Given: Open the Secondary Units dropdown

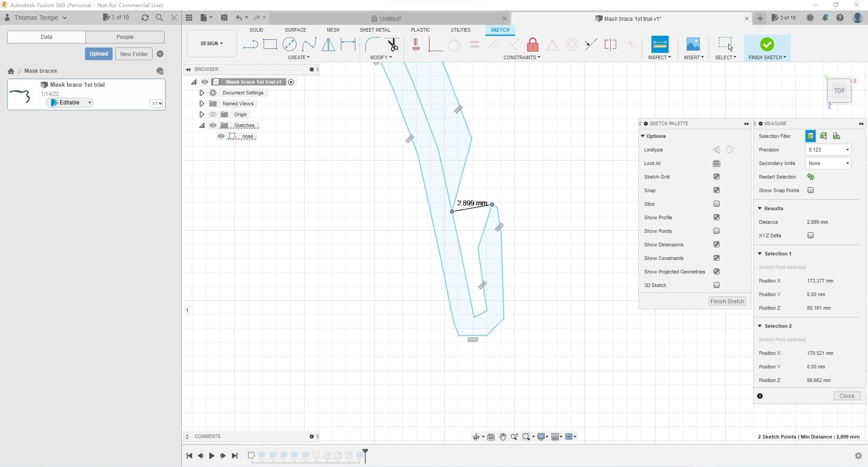Looking at the screenshot, I should (x=828, y=163).
